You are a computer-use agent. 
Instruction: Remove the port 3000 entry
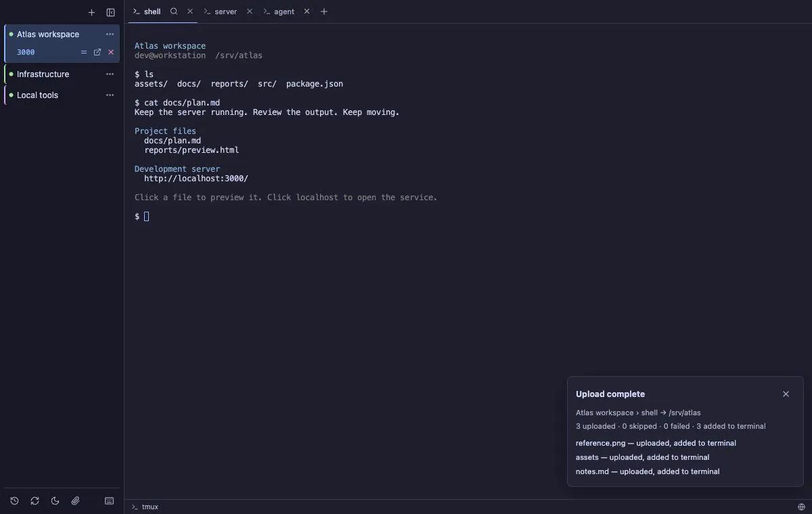(111, 52)
